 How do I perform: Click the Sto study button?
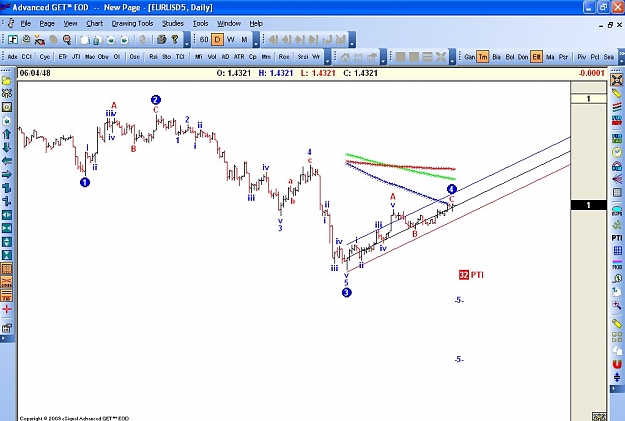click(x=167, y=57)
